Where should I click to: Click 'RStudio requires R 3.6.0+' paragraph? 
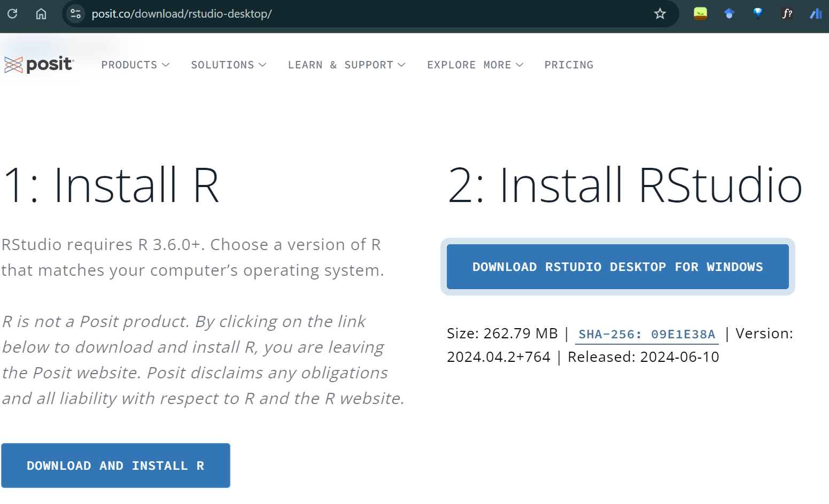[192, 257]
